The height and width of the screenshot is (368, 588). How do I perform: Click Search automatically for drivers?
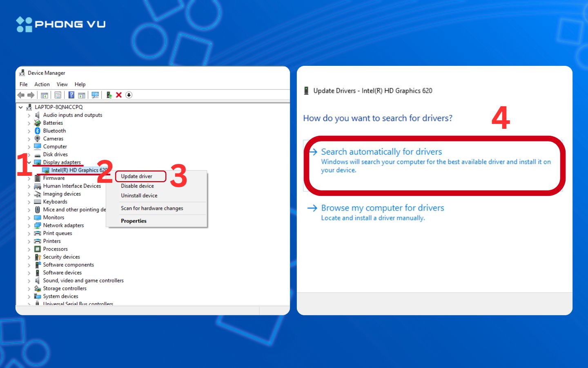coord(381,152)
